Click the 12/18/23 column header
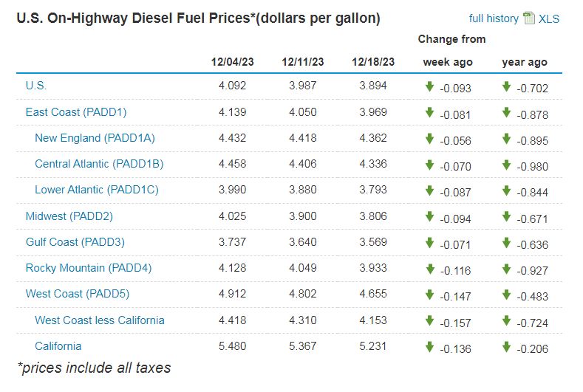The image size is (583, 392). (x=372, y=62)
